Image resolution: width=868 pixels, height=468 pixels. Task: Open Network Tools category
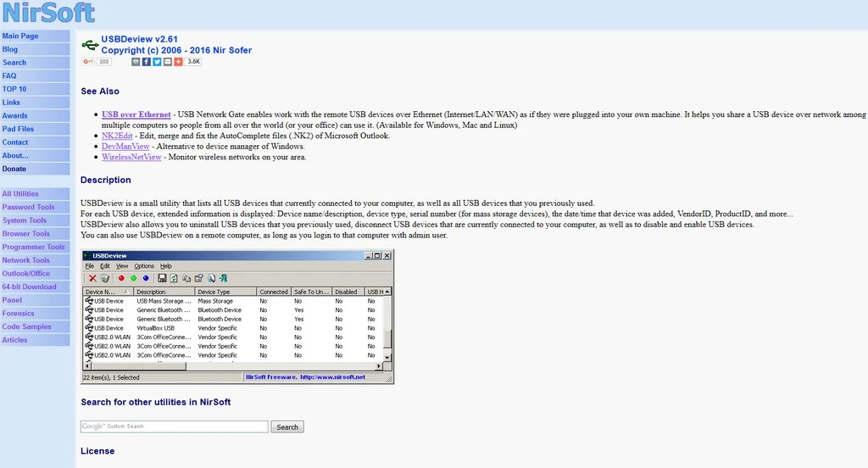click(35, 260)
